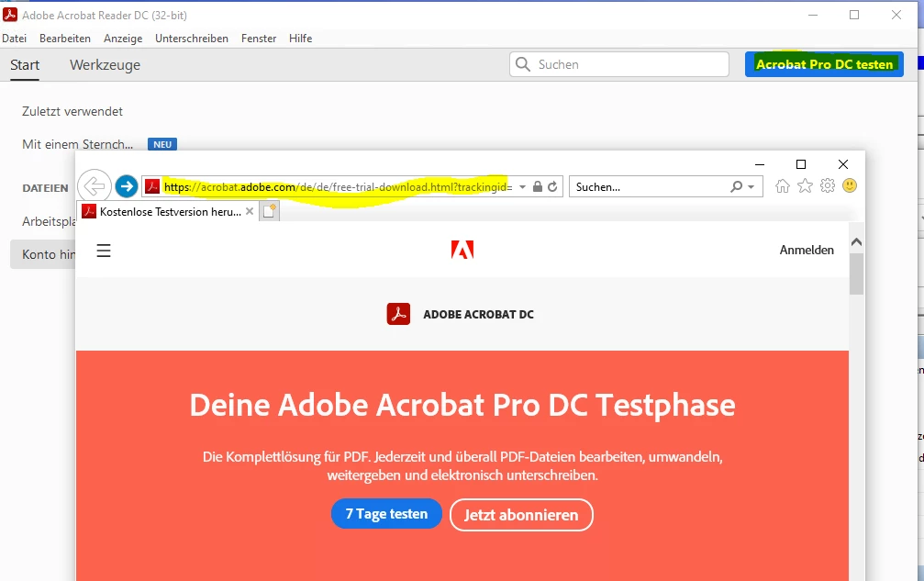The height and width of the screenshot is (581, 924).
Task: Click the browser back arrow button
Action: point(95,186)
